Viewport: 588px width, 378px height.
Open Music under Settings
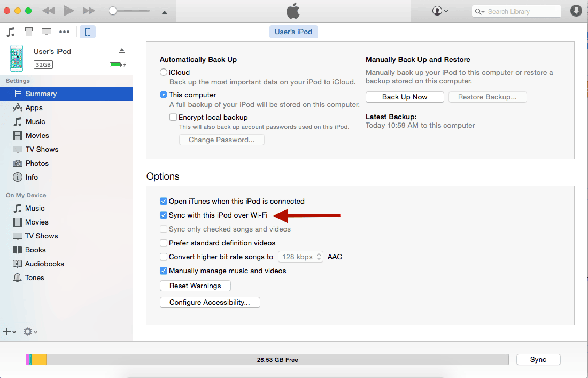[66, 121]
